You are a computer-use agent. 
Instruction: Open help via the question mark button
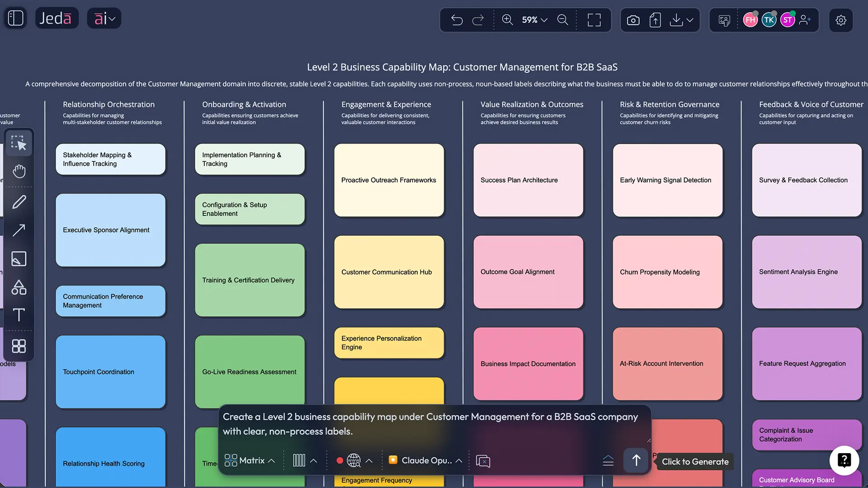click(x=844, y=460)
